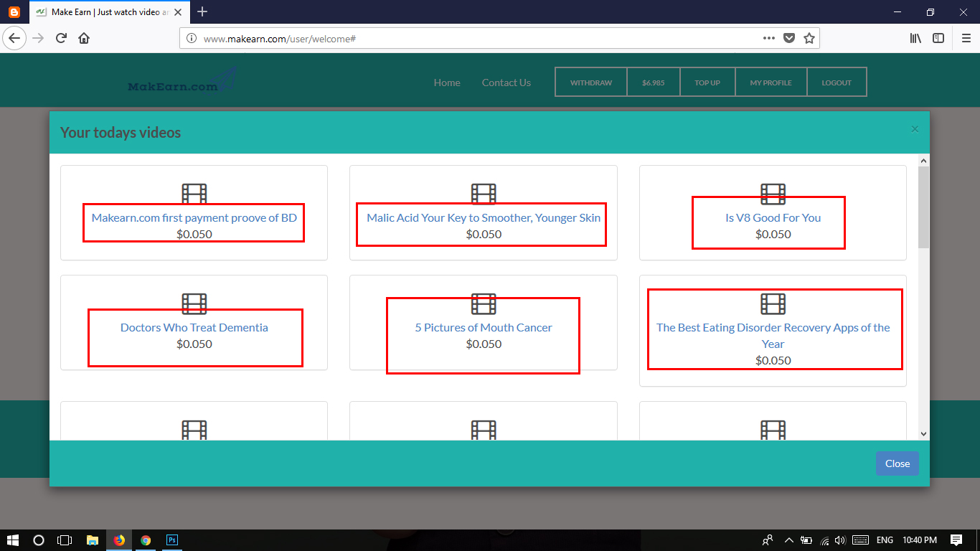Open MY PROFILE from the header
This screenshot has height=551, width=980.
click(x=771, y=83)
